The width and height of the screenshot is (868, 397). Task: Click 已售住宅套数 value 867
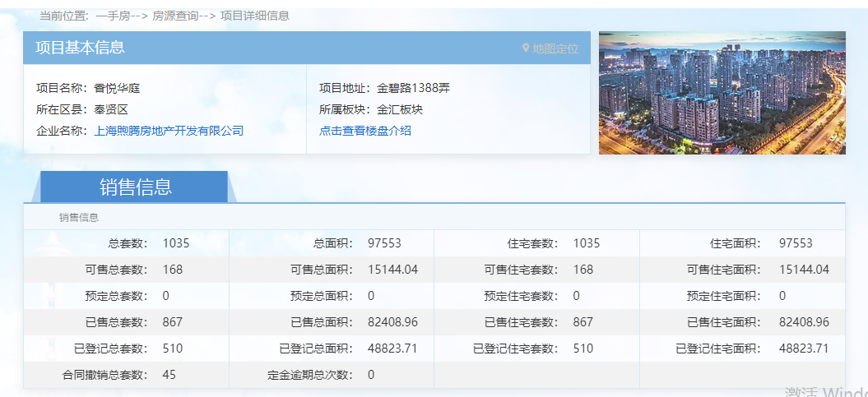tap(583, 322)
